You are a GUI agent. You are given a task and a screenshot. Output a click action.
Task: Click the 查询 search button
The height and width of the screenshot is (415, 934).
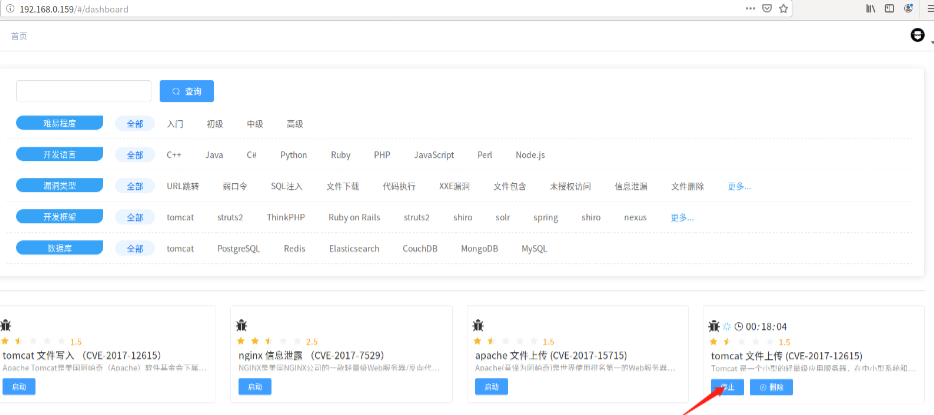[187, 91]
